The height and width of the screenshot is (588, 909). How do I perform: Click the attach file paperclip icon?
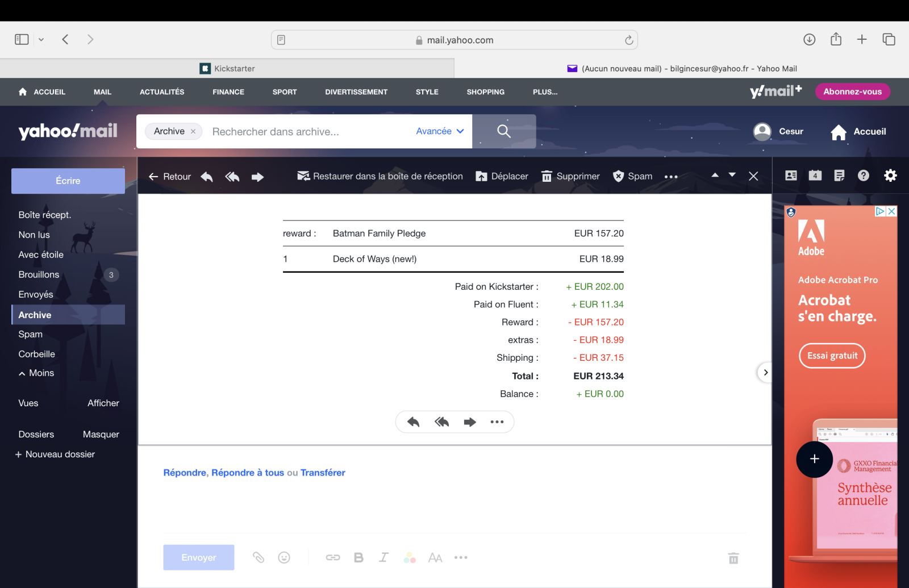(x=258, y=557)
